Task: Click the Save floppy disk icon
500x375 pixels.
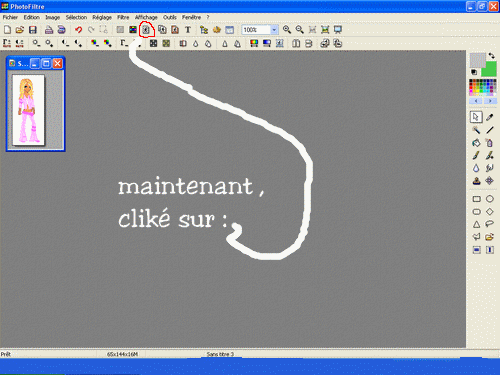Action: [32, 30]
